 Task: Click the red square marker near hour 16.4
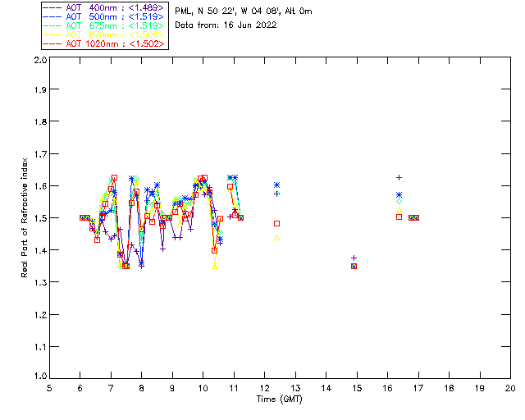click(x=399, y=217)
